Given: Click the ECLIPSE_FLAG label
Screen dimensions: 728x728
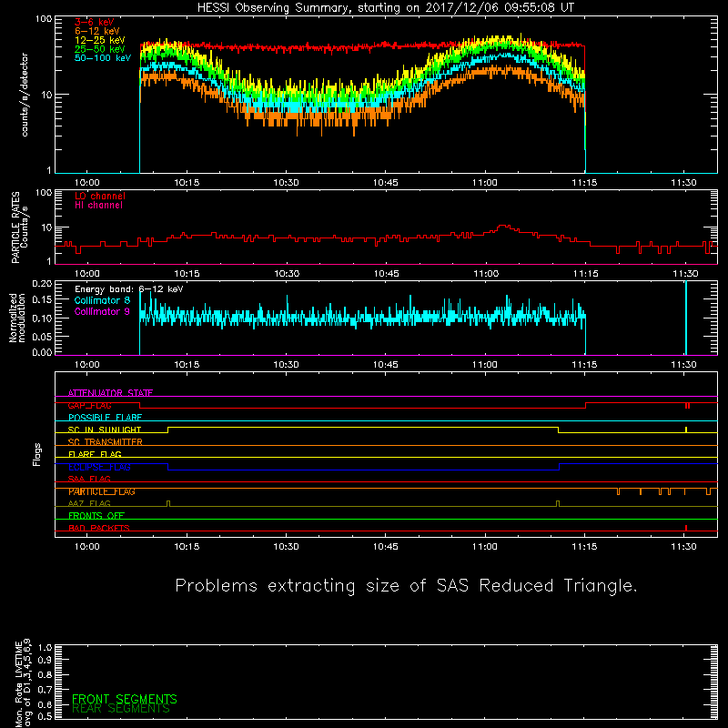Looking at the screenshot, I should (99, 467).
